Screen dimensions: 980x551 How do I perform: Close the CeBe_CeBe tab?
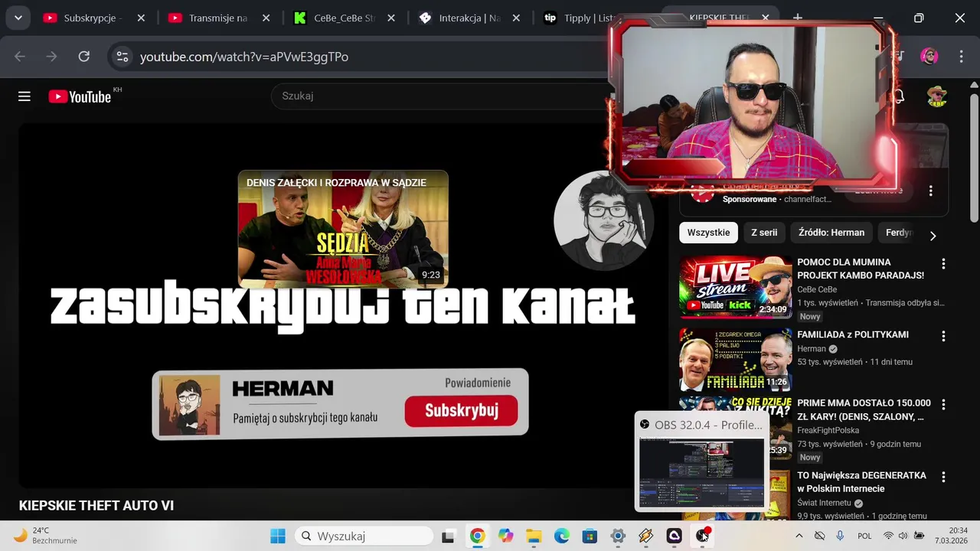tap(391, 18)
